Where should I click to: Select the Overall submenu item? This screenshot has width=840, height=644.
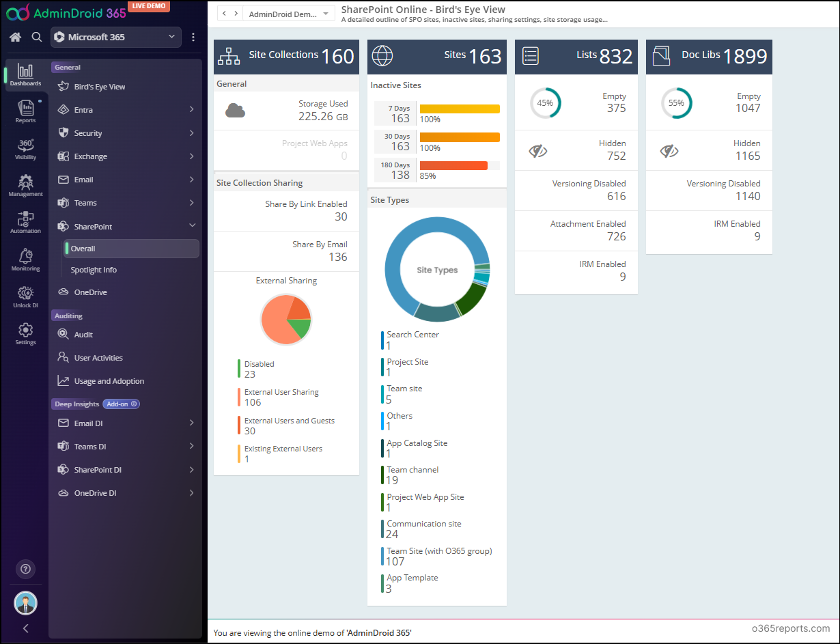(x=131, y=249)
